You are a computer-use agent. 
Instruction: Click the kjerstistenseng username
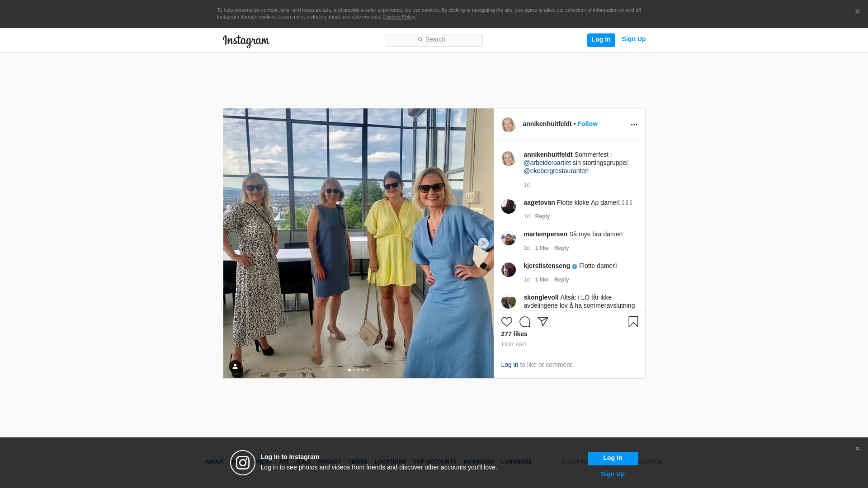[547, 266]
